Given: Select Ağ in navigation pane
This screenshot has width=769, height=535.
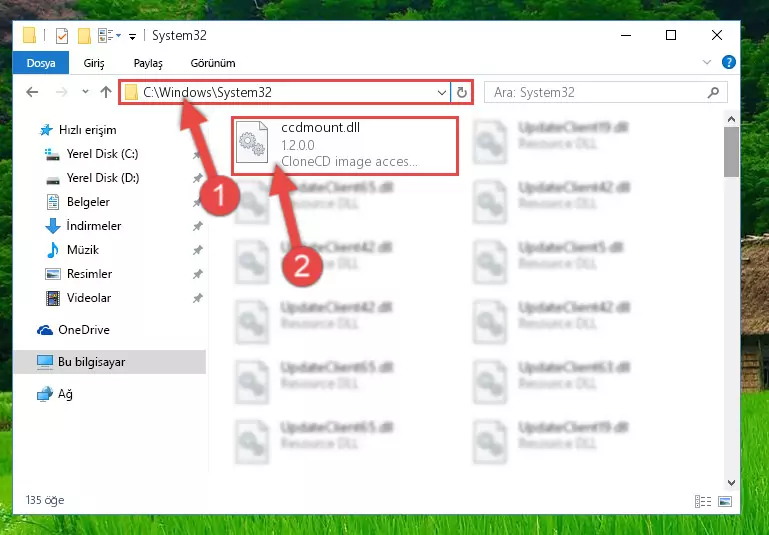Looking at the screenshot, I should click(54, 394).
